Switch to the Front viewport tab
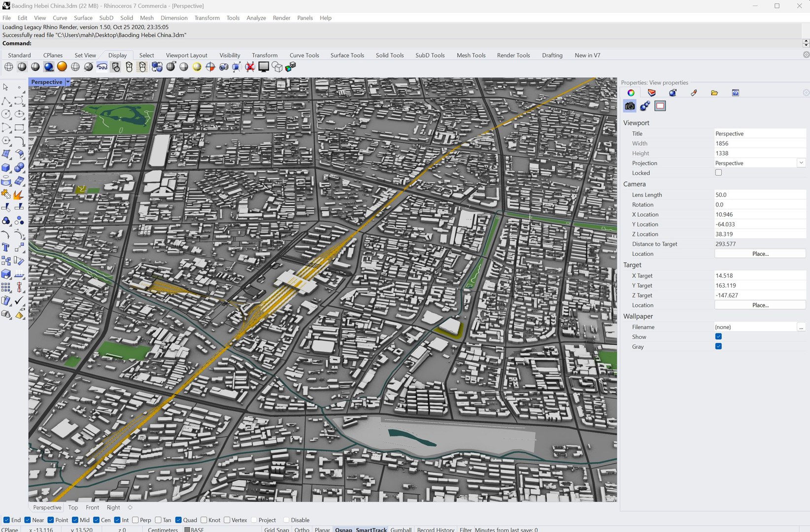The image size is (810, 532). click(x=92, y=507)
